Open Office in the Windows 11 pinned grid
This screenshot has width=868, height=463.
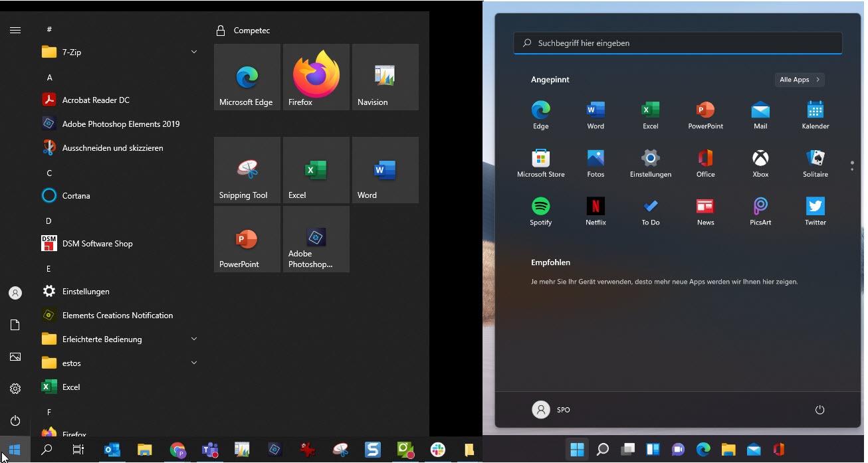click(705, 163)
